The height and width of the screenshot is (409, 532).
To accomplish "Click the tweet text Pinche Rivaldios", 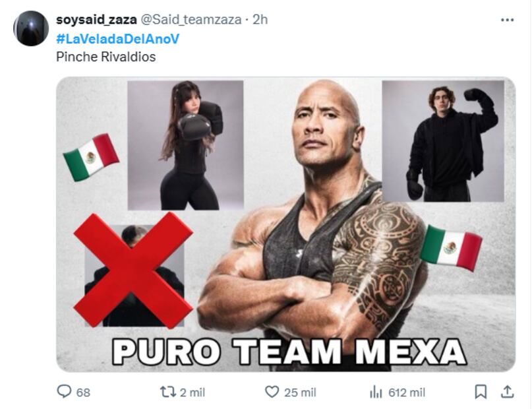I will [106, 57].
